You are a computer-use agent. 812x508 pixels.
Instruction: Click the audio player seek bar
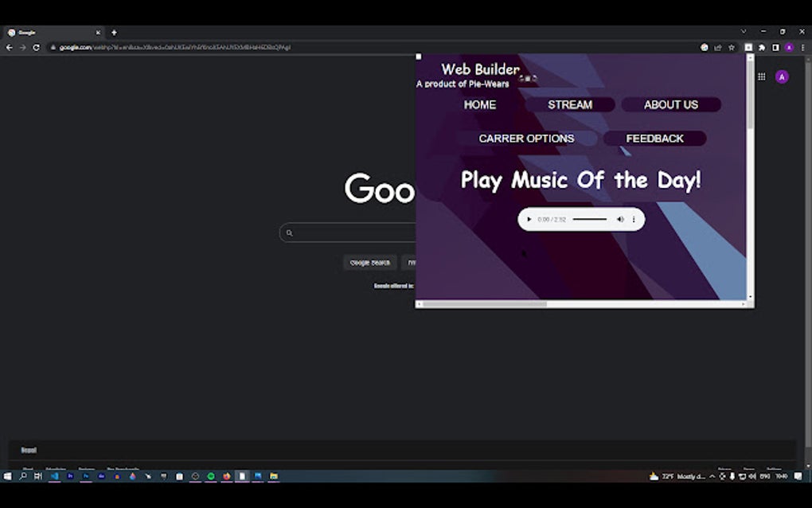590,219
